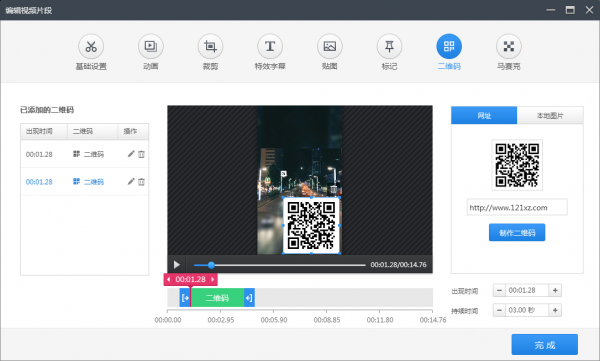Click the 出现时间 time field
The image size is (600, 361).
tap(527, 291)
